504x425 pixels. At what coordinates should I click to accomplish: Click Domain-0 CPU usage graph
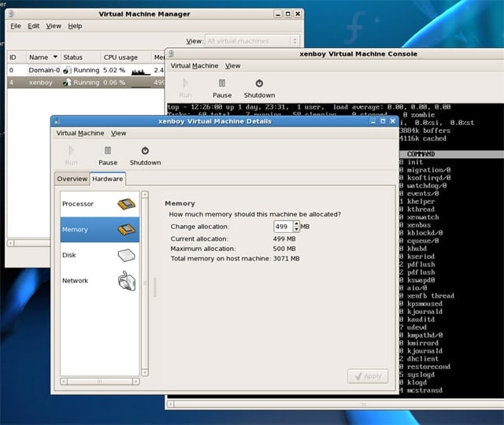pos(141,72)
